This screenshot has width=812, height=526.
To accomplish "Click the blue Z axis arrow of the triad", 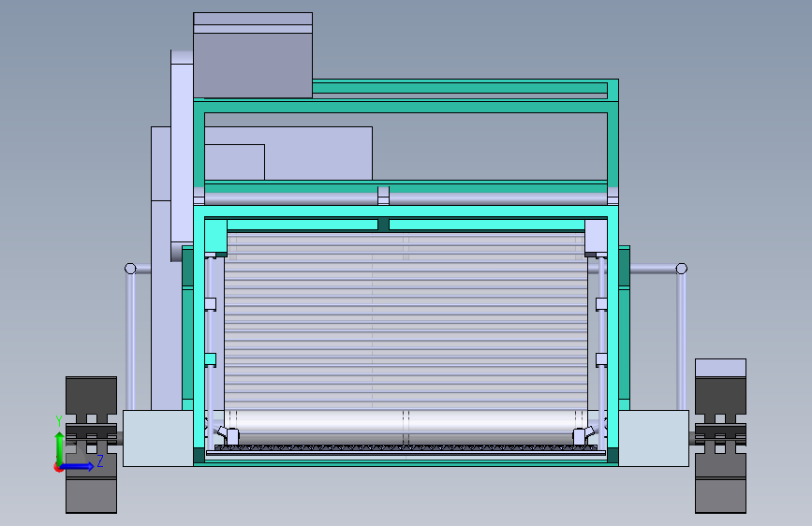I will point(78,466).
